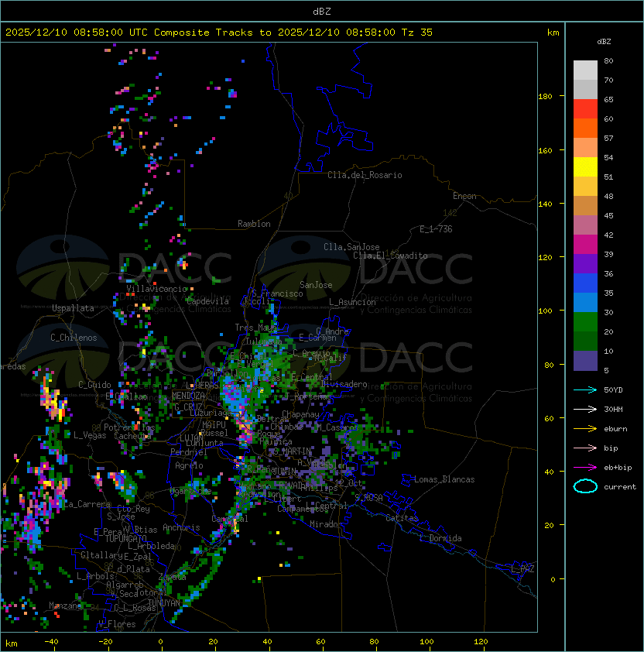The image size is (644, 652).
Task: Click the 'Clla.SanJose' map label
Action: pyautogui.click(x=351, y=247)
